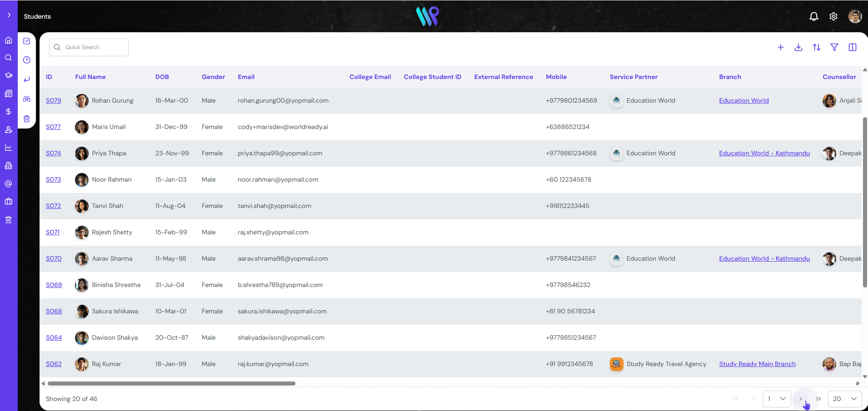868x411 pixels.
Task: Click the Quick Search field
Action: 89,47
